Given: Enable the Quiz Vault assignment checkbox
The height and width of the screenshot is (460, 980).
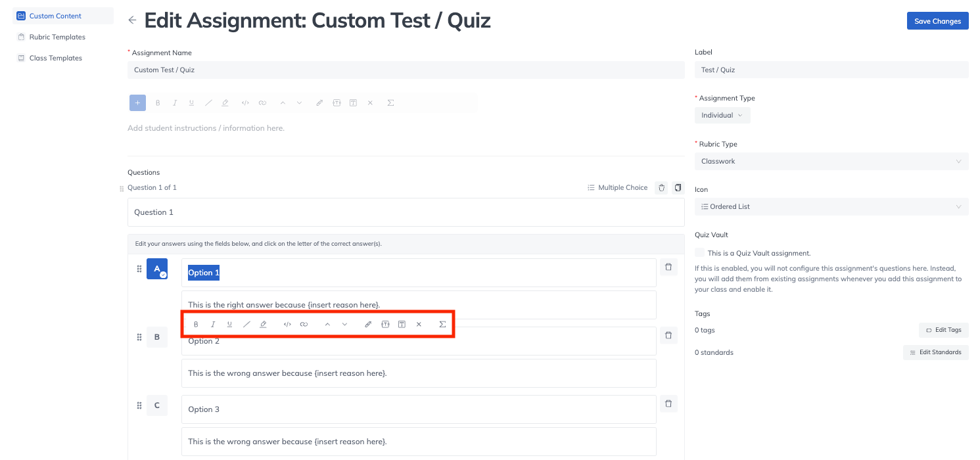Looking at the screenshot, I should click(x=699, y=253).
